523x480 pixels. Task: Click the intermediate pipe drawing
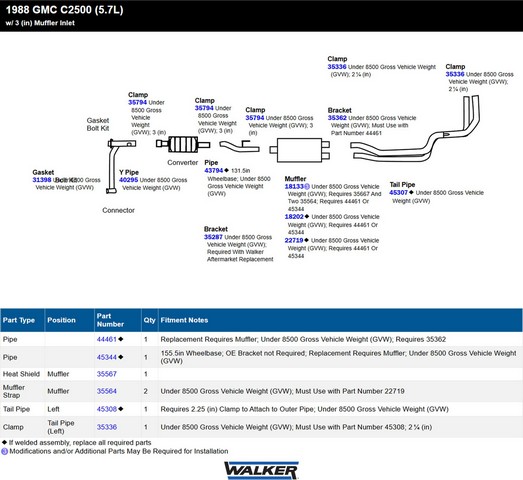[239, 146]
